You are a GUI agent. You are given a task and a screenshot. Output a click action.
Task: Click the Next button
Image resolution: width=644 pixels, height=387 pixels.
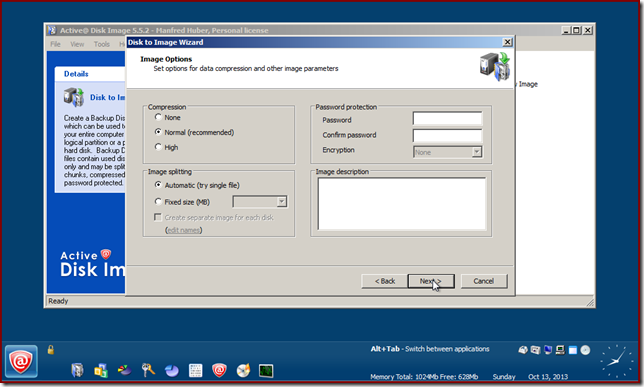[431, 281]
